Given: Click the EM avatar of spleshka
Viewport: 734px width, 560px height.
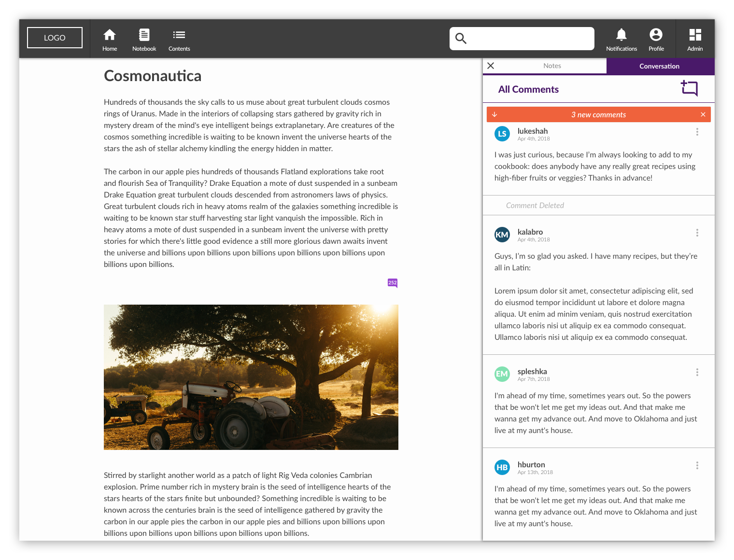Looking at the screenshot, I should click(x=502, y=374).
